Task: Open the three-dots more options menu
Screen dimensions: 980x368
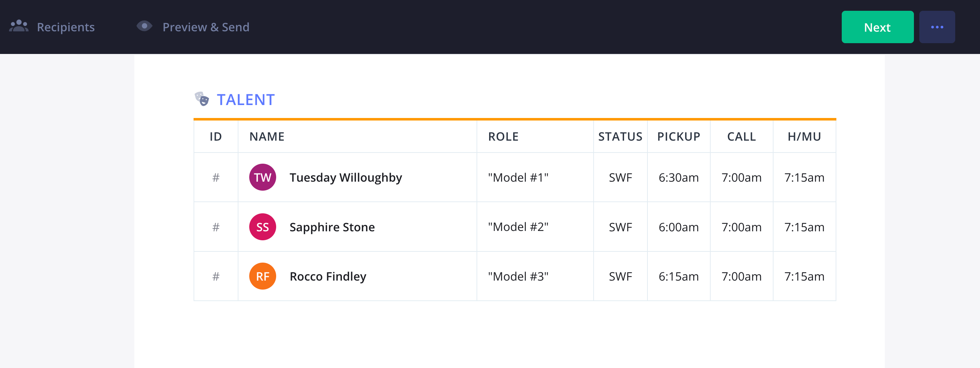Action: (x=937, y=27)
